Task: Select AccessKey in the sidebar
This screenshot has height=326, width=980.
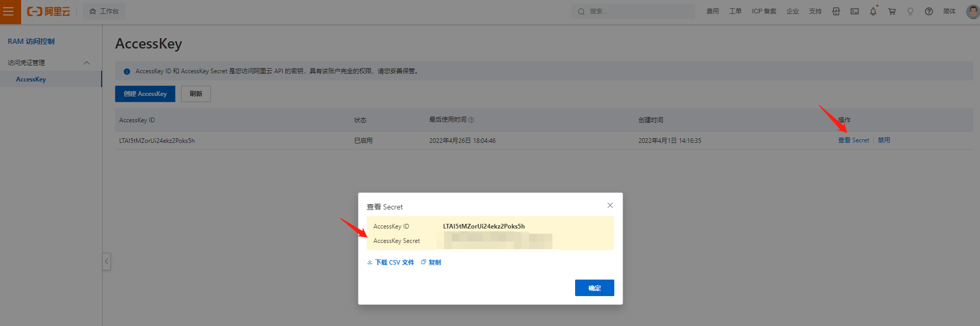Action: click(31, 79)
